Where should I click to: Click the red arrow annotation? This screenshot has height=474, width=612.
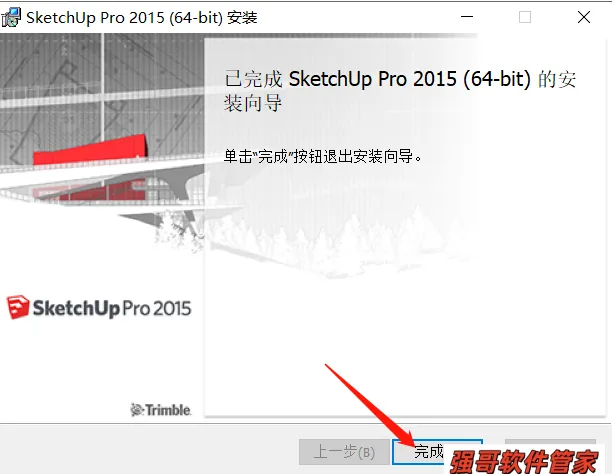pyautogui.click(x=370, y=405)
